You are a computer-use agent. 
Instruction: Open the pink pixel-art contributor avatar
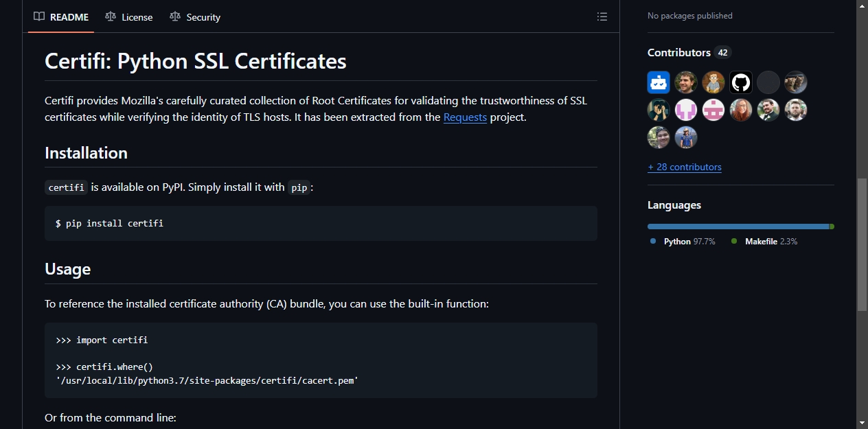713,110
